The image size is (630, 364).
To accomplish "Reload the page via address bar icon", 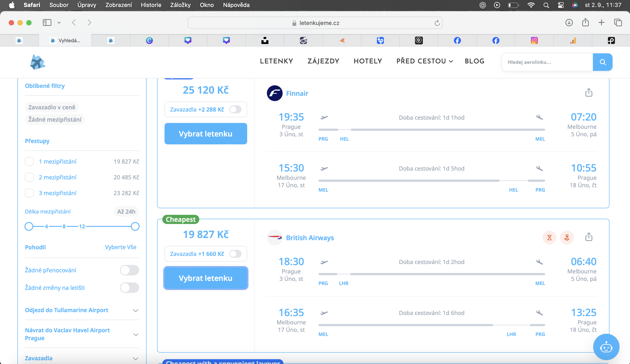I will 437,23.
